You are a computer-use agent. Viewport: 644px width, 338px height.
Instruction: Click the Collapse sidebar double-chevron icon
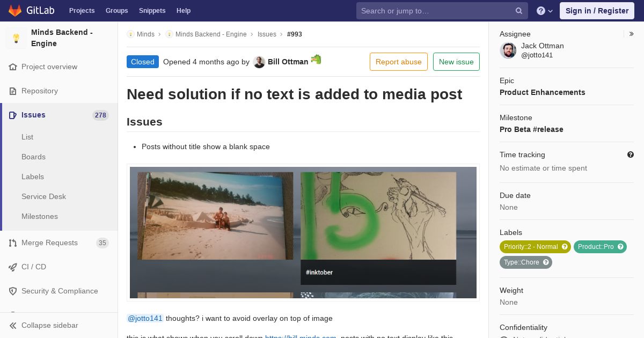pos(13,326)
